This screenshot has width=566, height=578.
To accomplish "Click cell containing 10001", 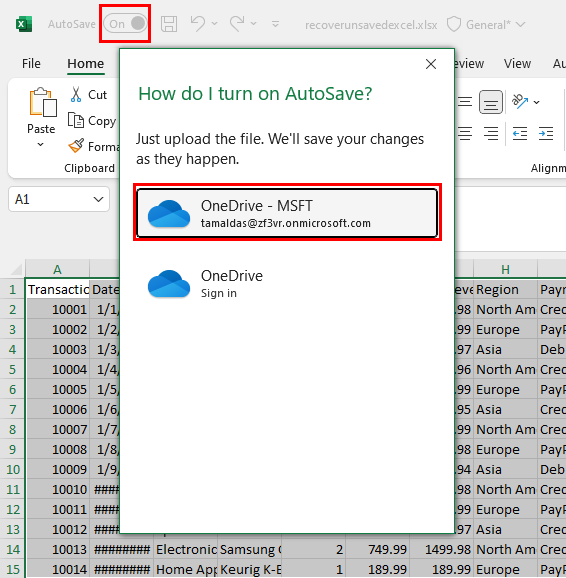I will pyautogui.click(x=58, y=310).
